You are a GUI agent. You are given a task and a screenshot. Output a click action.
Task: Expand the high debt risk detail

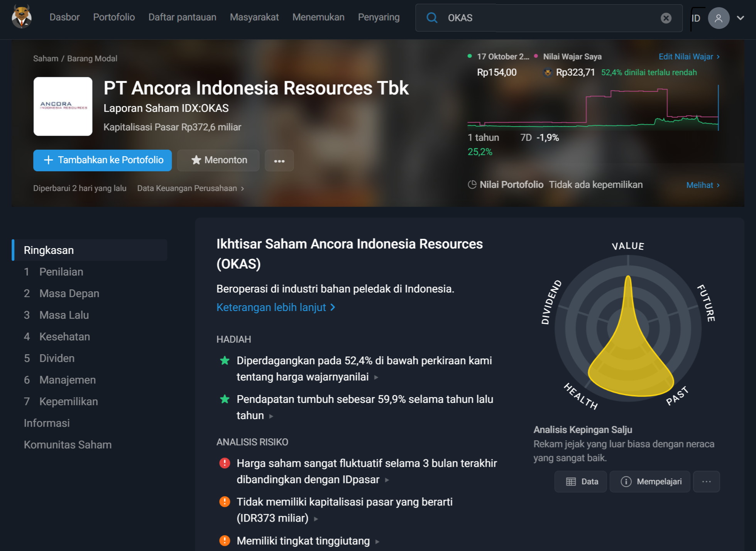pyautogui.click(x=377, y=541)
